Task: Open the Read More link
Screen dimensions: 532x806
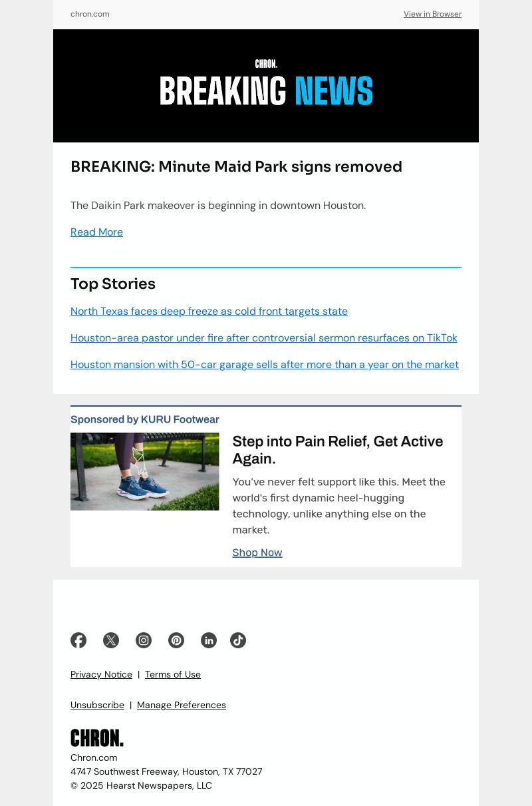Action: (x=96, y=232)
